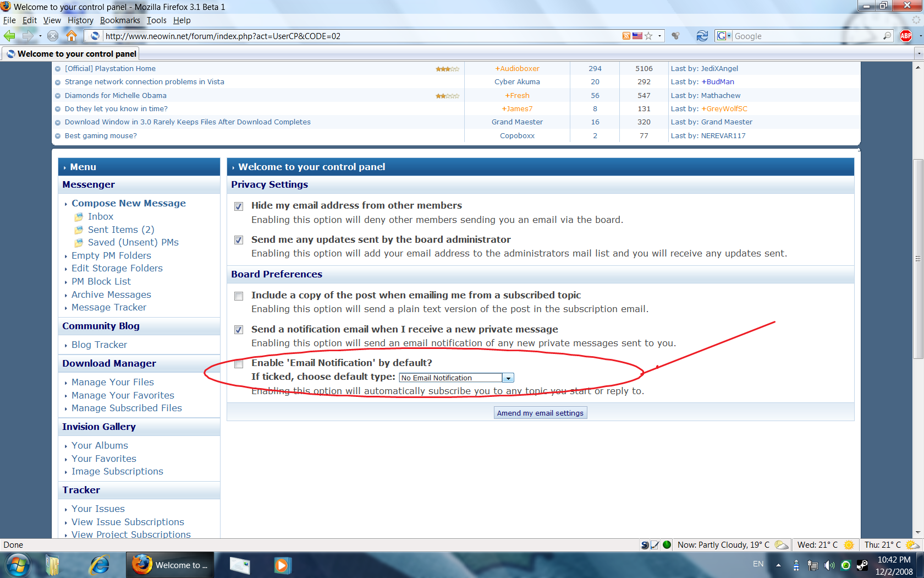Screen dimensions: 924x578
Task: Click the green circle status bar icon
Action: [x=667, y=545]
